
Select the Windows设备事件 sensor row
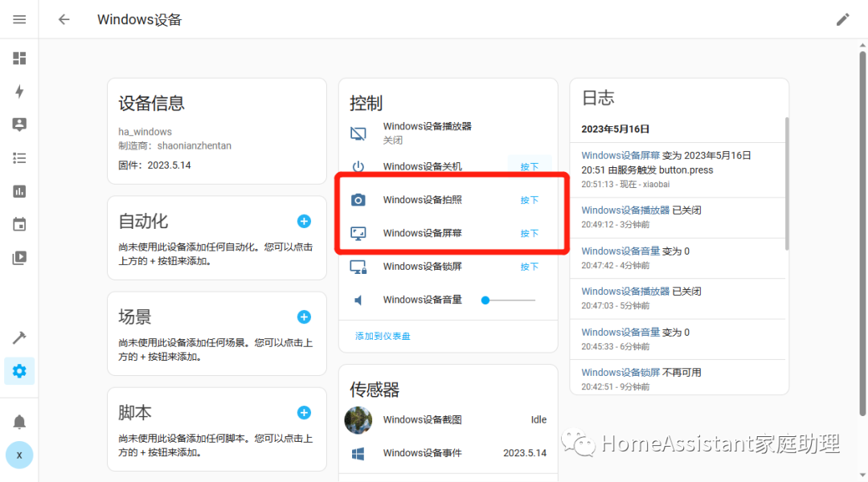(448, 453)
